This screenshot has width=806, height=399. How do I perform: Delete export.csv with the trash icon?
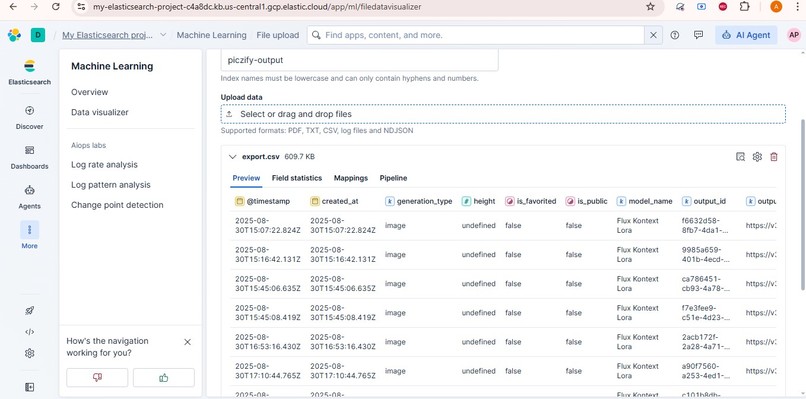774,157
